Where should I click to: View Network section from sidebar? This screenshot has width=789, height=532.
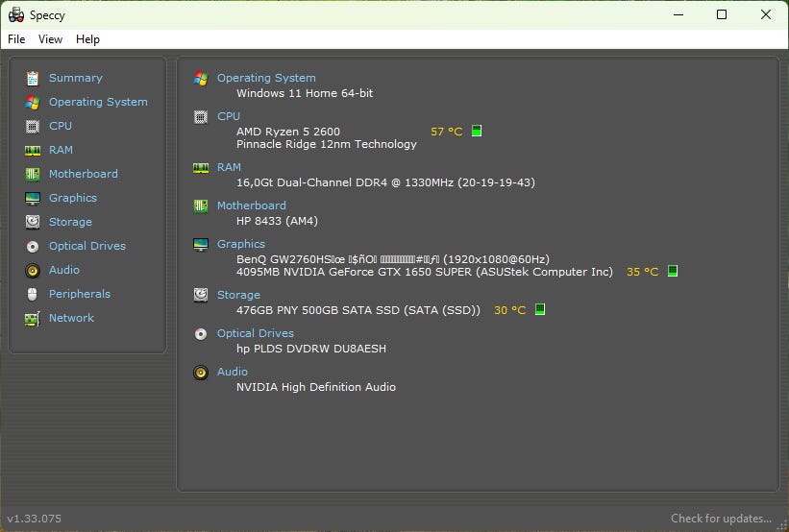71,318
